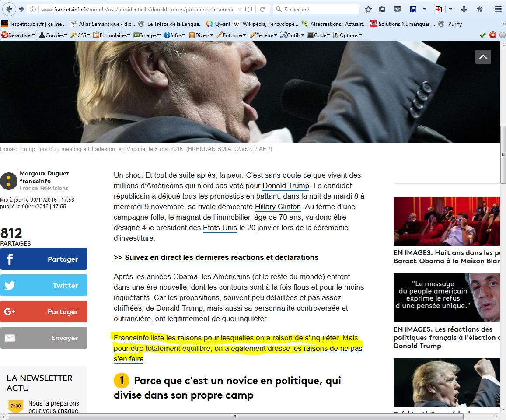The width and height of the screenshot is (506, 420).
Task: Open the downloads arrow
Action: [x=464, y=9]
